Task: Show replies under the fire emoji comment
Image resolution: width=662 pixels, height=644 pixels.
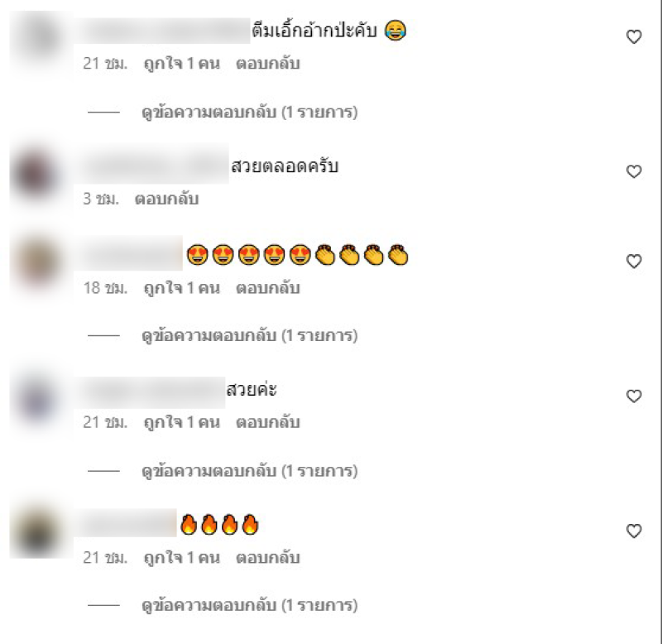Action: point(250,606)
